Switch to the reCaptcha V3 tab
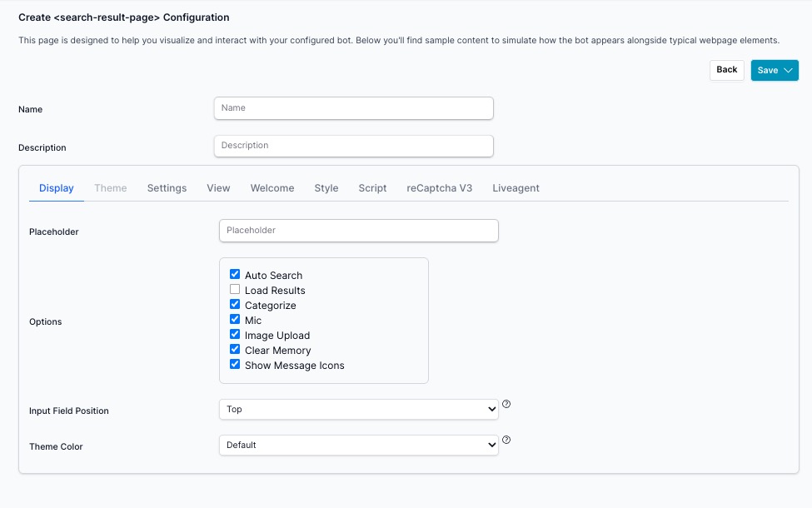 [x=439, y=188]
